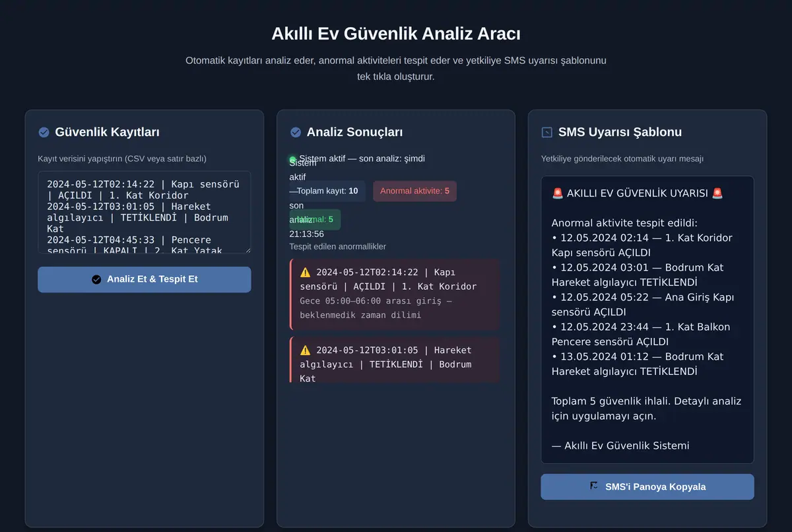Open the 03:01:05 Hareket algılayıcı anomaly card
Viewport: 792px width, 532px height.
coord(394,359)
